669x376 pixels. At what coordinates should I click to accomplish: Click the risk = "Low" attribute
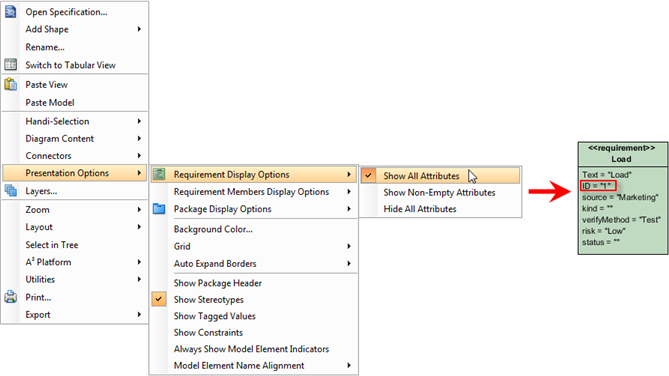point(603,231)
